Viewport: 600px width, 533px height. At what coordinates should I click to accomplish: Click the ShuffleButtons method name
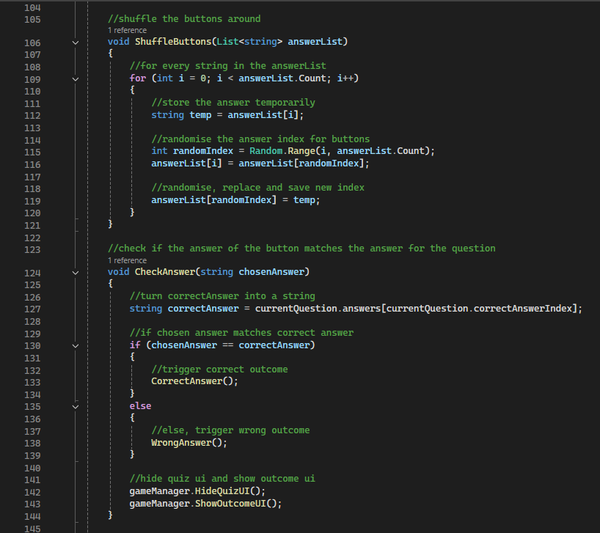pos(173,41)
